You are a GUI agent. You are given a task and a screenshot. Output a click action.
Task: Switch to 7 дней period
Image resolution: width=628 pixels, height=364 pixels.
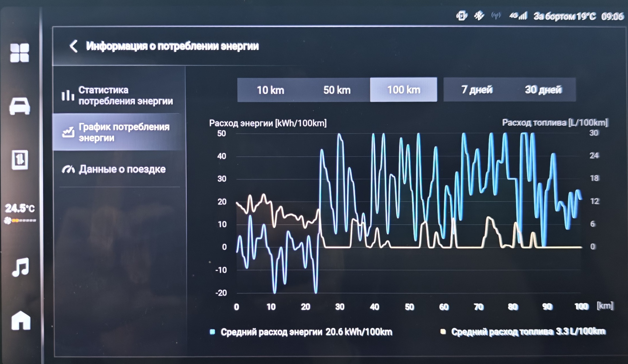tap(477, 90)
